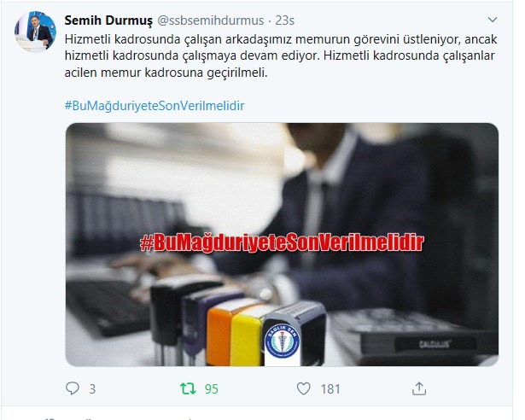Click the retweet count 95
This screenshot has height=420, width=525.
point(211,389)
